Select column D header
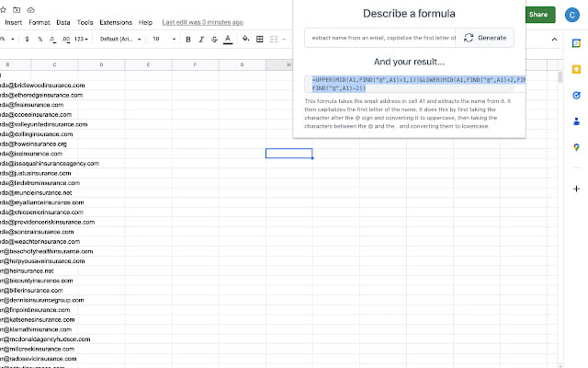 tap(101, 64)
